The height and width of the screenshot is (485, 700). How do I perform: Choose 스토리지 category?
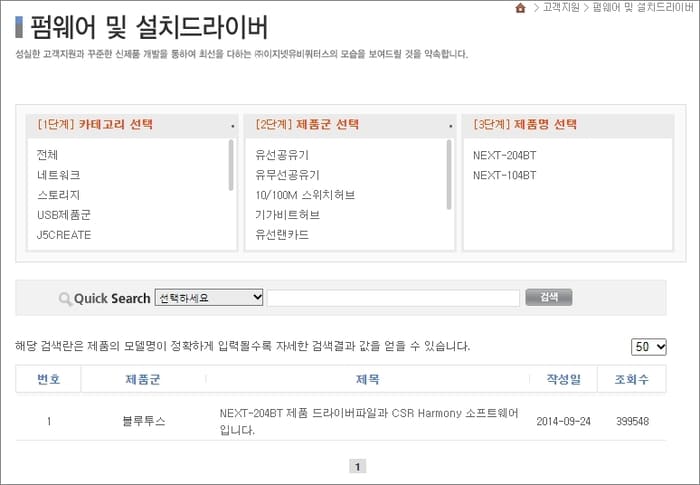coord(58,195)
